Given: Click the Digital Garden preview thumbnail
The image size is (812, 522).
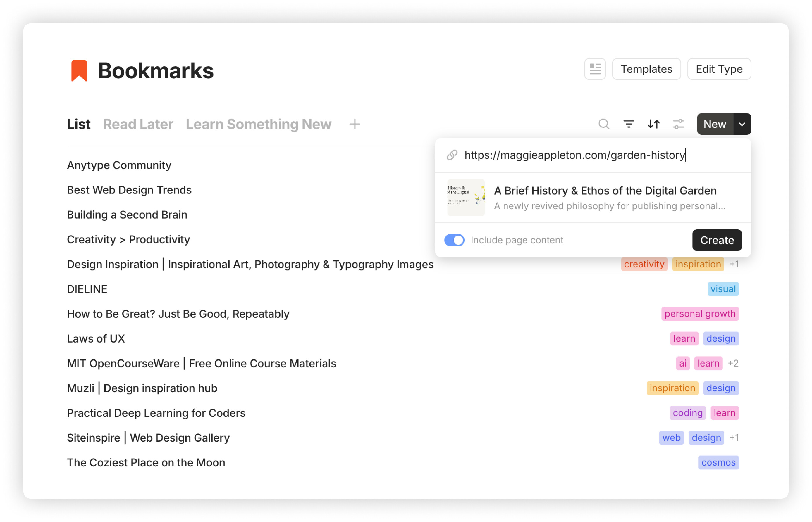Looking at the screenshot, I should tap(466, 198).
